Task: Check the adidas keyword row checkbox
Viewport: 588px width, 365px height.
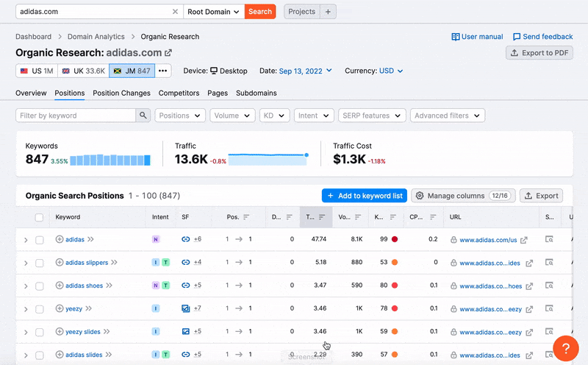Action: (x=40, y=240)
